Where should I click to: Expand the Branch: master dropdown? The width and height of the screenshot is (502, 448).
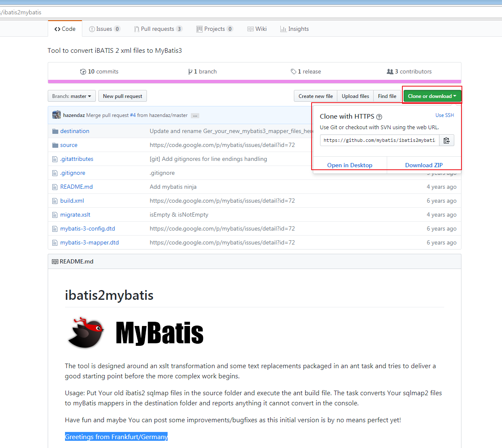[72, 96]
